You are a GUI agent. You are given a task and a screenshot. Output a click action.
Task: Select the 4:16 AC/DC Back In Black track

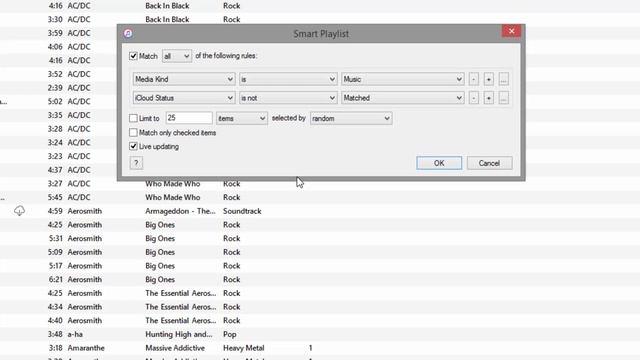[320, 6]
